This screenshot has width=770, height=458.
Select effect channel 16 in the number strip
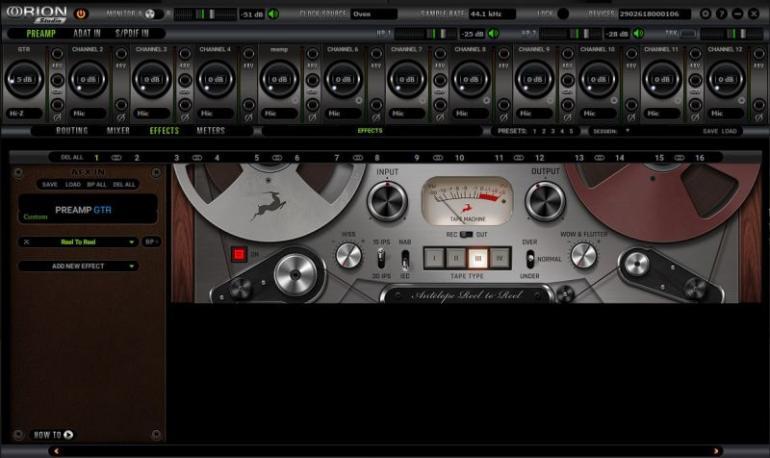tap(699, 158)
